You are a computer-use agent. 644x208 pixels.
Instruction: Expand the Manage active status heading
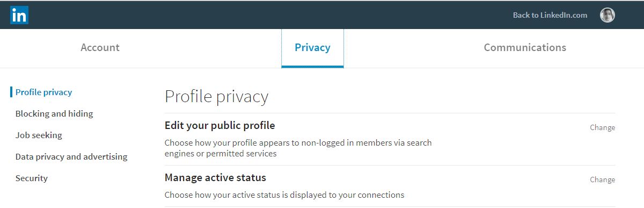(215, 177)
